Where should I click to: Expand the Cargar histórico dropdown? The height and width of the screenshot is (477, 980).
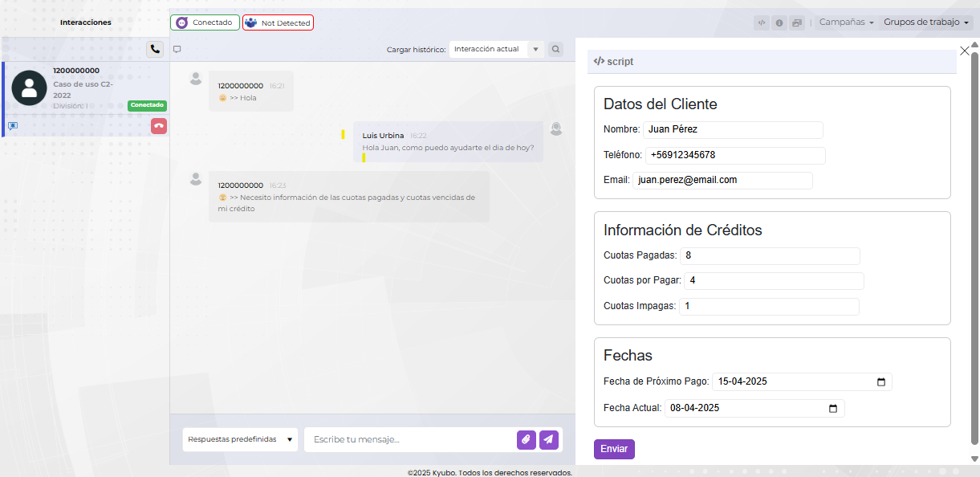point(496,49)
